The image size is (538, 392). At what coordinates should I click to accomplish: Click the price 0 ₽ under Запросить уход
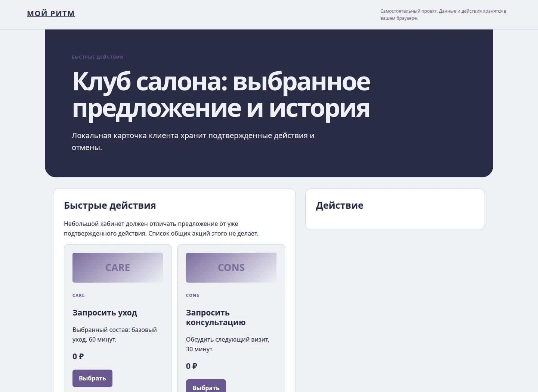[x=78, y=357]
